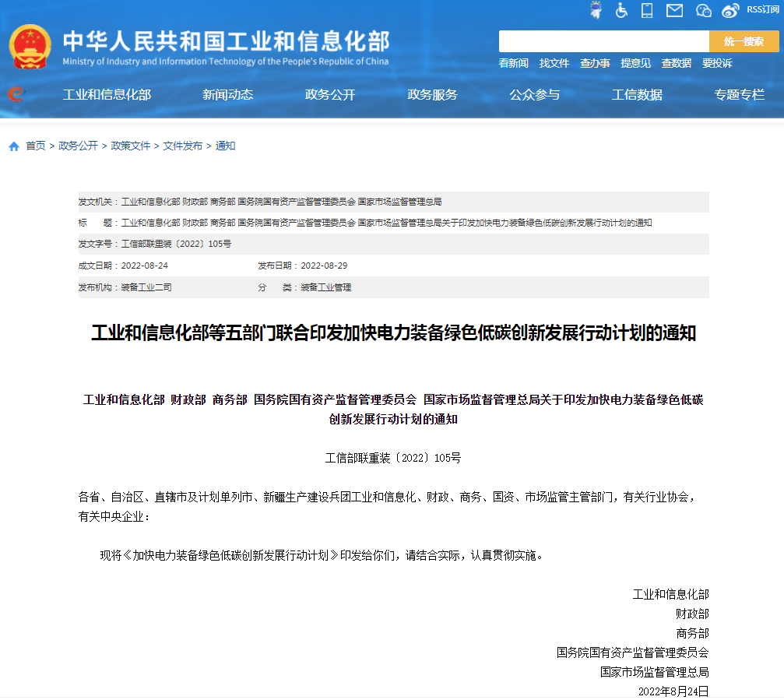Click the RSS订阅 link
784x700 pixels.
coord(762,9)
